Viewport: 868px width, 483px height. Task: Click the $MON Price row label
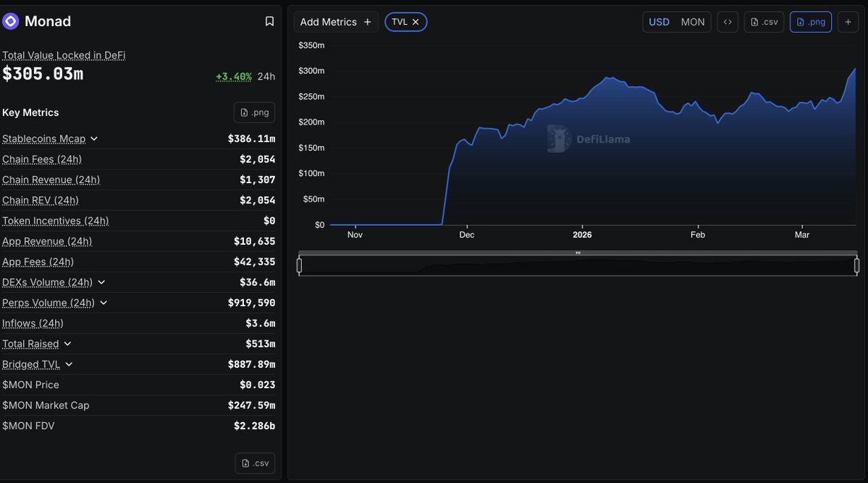click(x=30, y=385)
